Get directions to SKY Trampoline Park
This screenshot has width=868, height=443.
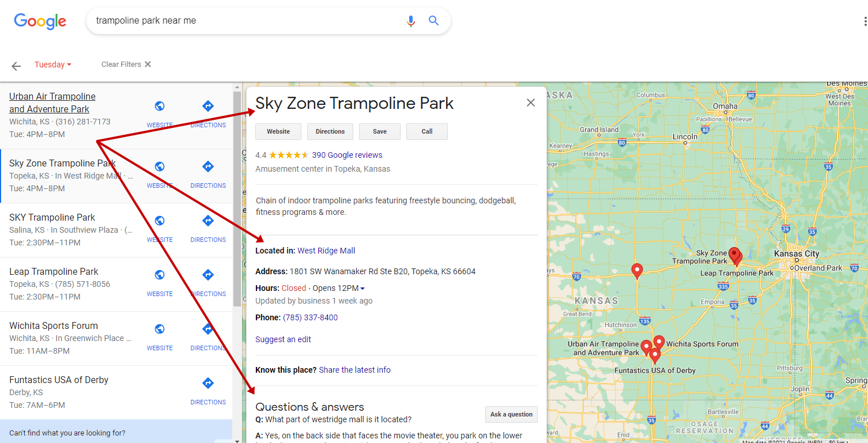208,221
